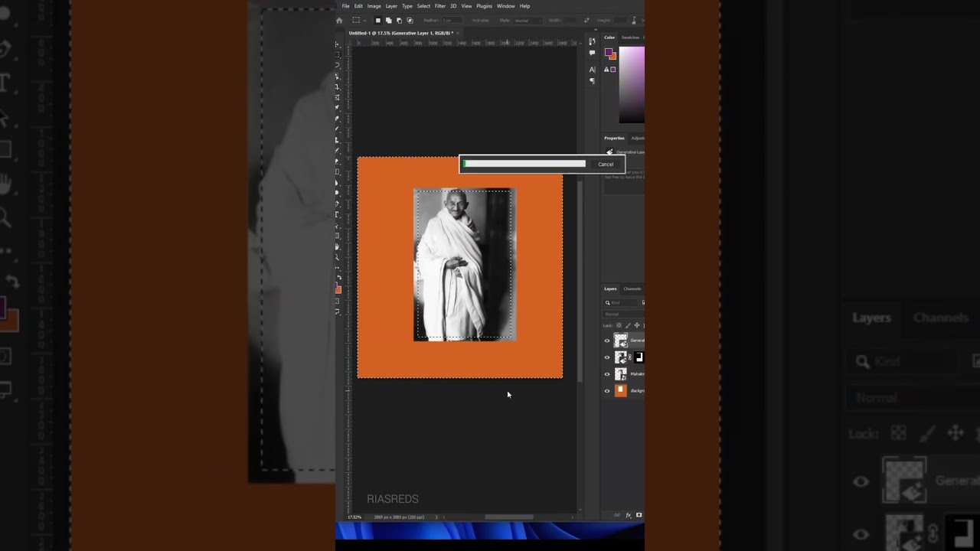Image resolution: width=980 pixels, height=551 pixels.
Task: Click the Feather input field
Action: (x=452, y=21)
